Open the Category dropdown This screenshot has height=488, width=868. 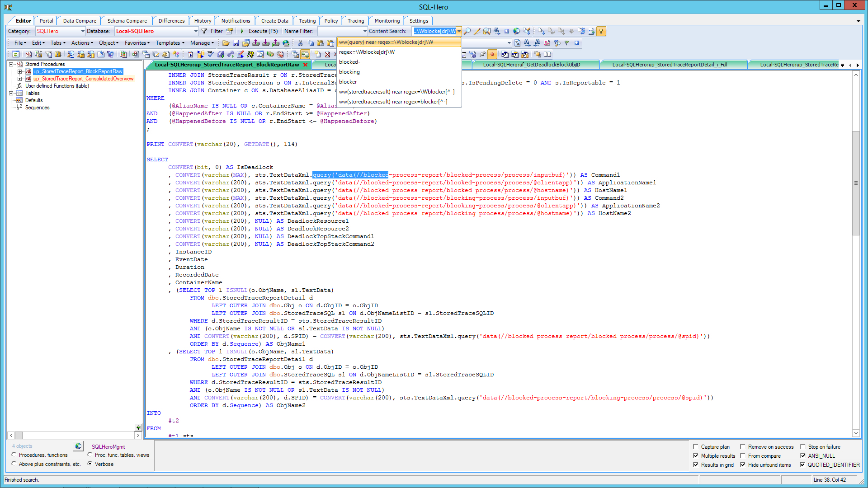83,31
